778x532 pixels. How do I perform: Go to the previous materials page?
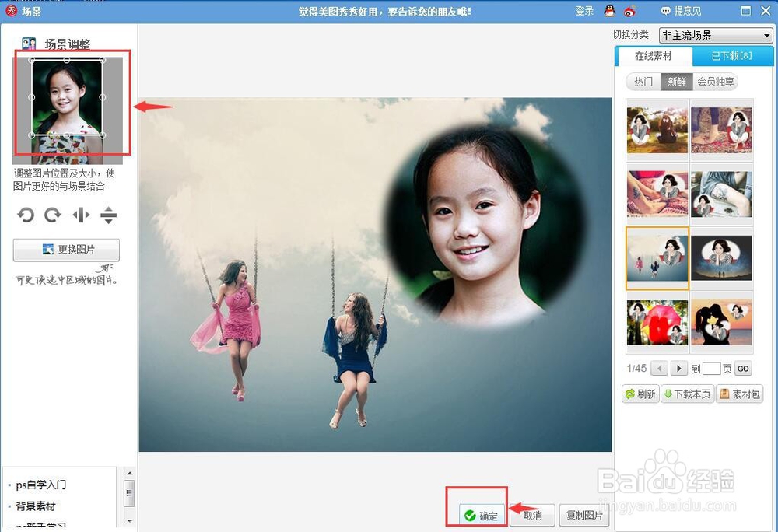pos(660,368)
